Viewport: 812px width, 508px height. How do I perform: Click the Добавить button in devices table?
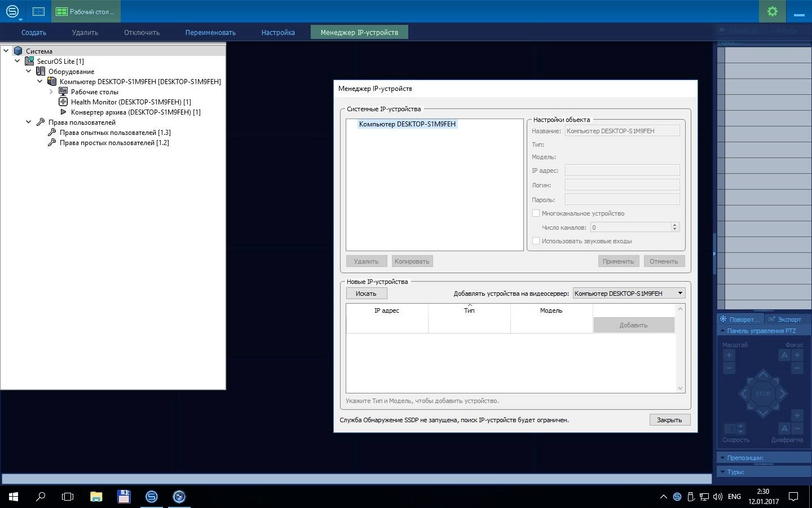(633, 325)
